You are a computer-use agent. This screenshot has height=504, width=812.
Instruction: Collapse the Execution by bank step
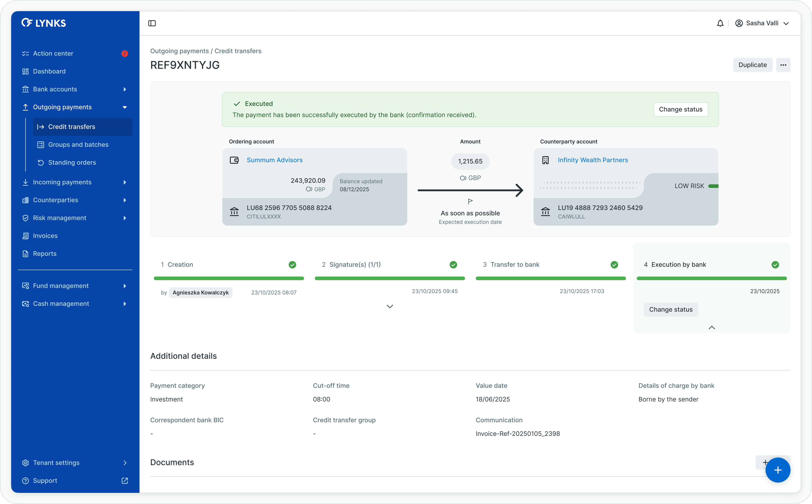(x=712, y=328)
